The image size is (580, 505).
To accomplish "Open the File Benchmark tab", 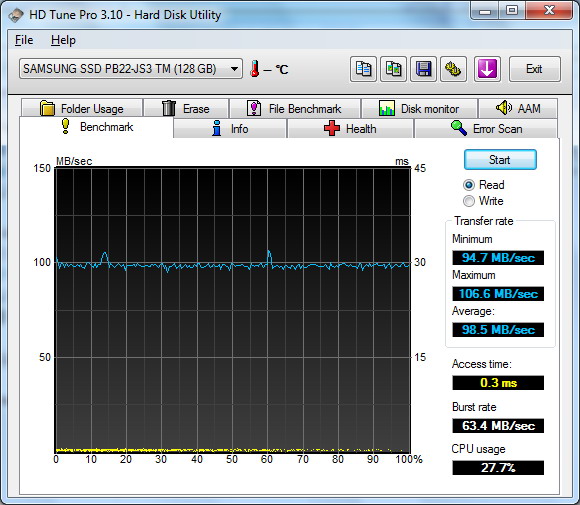I will [294, 108].
